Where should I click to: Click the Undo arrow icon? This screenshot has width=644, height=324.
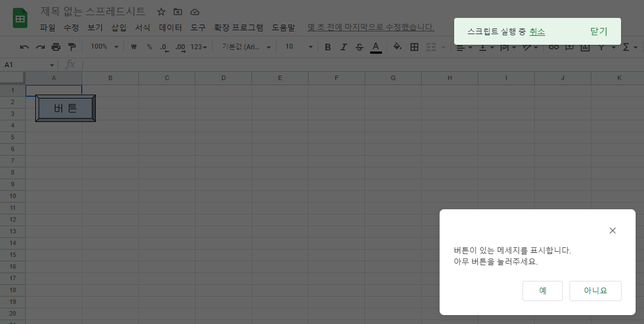(x=24, y=47)
